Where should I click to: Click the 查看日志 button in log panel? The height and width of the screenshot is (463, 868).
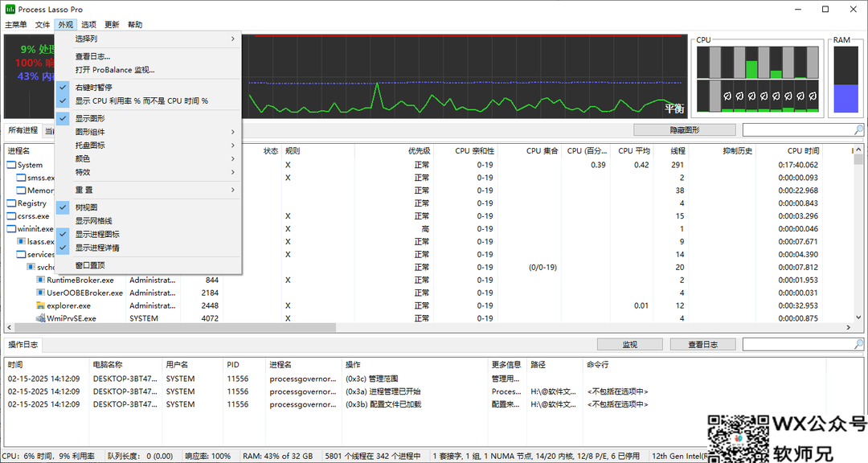click(x=702, y=345)
